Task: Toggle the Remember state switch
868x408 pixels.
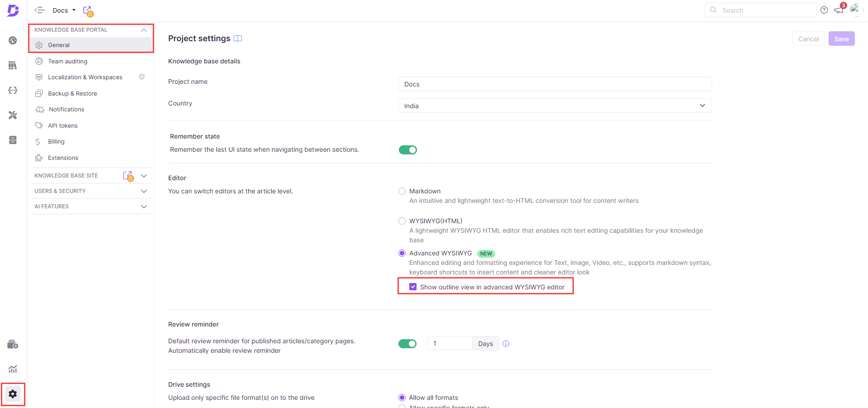Action: (407, 150)
